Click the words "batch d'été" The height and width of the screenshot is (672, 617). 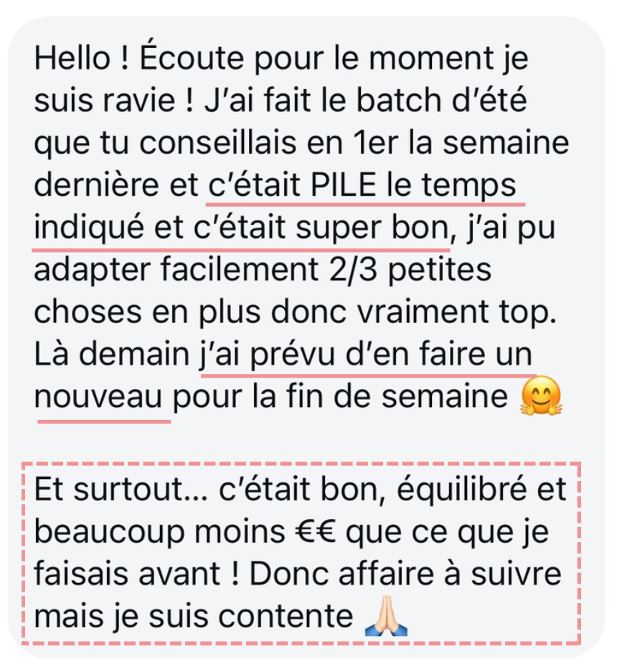click(x=441, y=101)
